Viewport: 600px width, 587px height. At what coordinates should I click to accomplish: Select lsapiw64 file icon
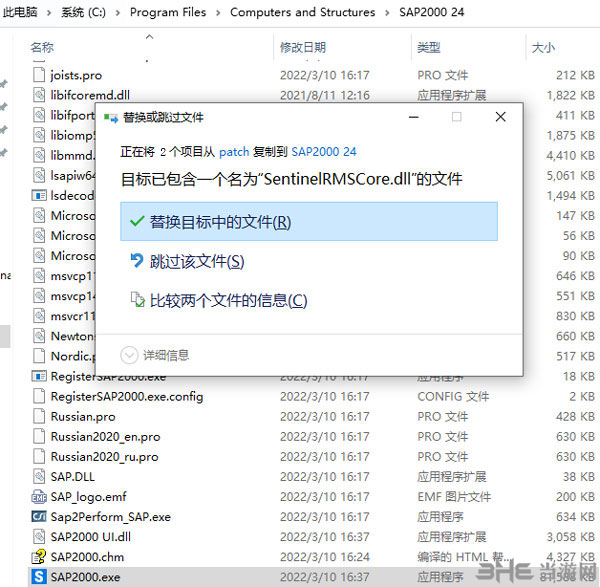pos(39,175)
